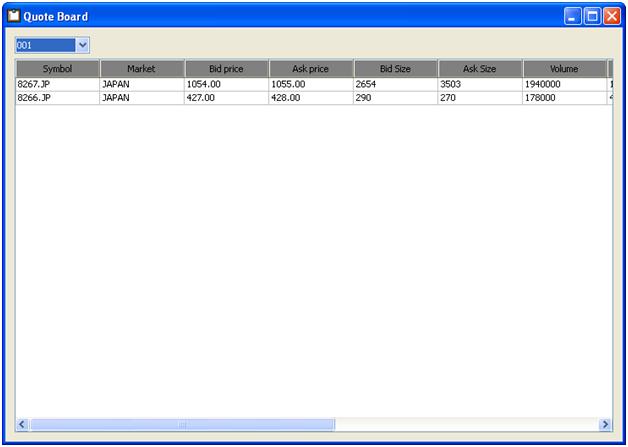The width and height of the screenshot is (628, 447).
Task: Open the 001 combo box dropdown arrow
Action: tap(83, 45)
